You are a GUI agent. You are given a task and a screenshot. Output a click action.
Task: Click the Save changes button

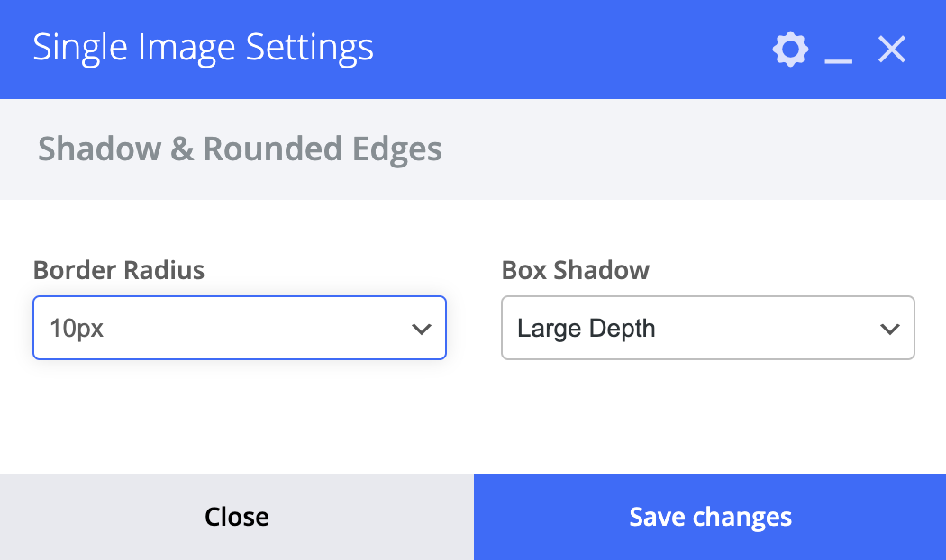710,517
